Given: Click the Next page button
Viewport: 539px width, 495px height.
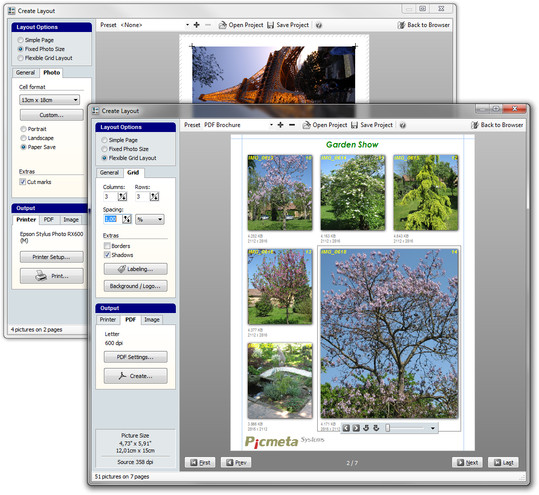Looking at the screenshot, I should pos(467,463).
